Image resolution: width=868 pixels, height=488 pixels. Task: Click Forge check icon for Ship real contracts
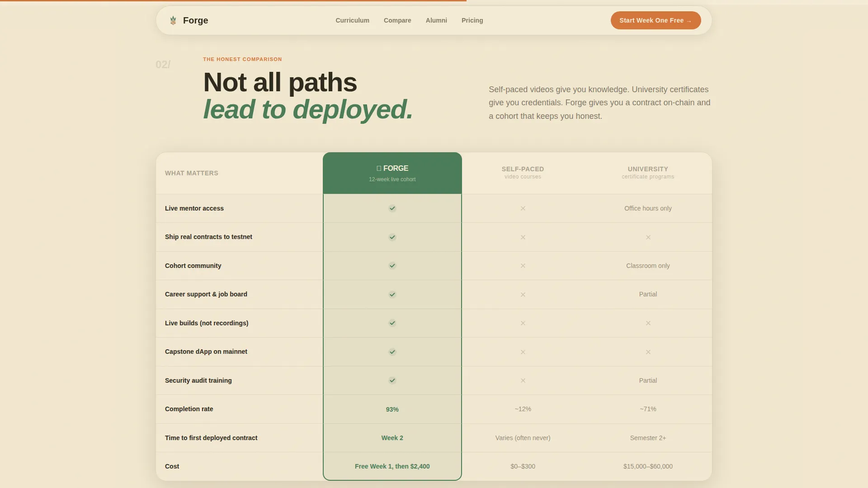coord(392,237)
